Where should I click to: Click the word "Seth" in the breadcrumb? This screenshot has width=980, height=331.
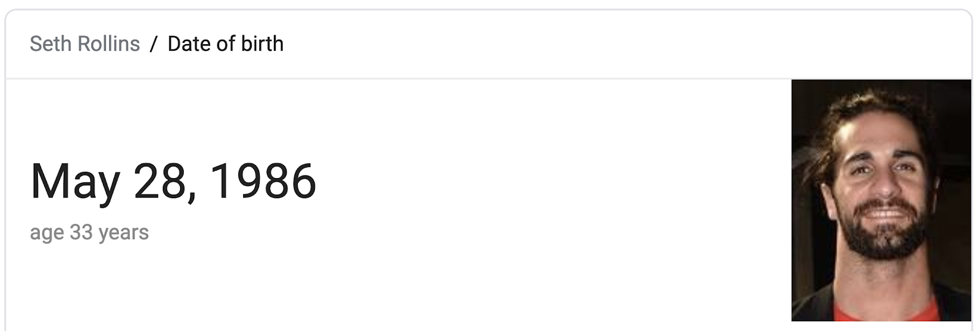(50, 44)
